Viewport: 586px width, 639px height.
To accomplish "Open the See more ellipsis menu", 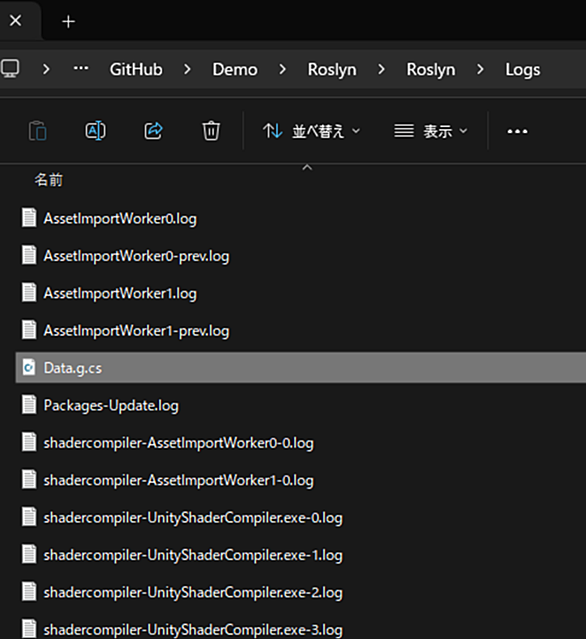I will pyautogui.click(x=517, y=131).
